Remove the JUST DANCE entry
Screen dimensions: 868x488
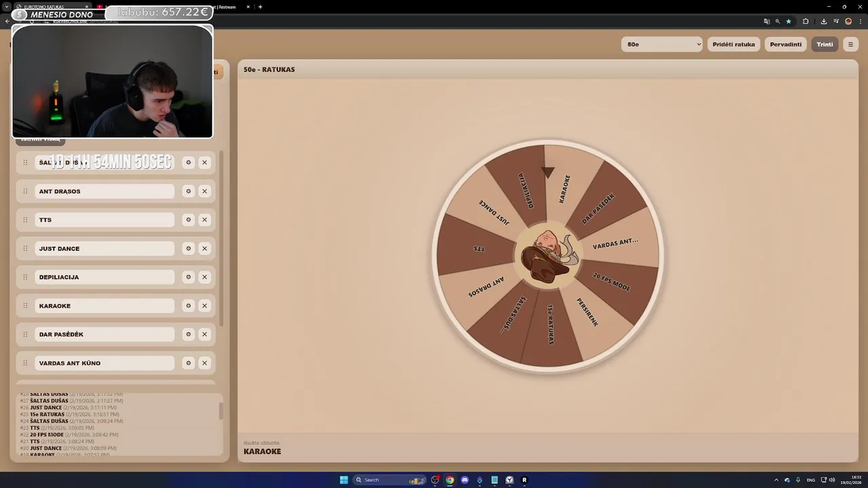point(205,249)
